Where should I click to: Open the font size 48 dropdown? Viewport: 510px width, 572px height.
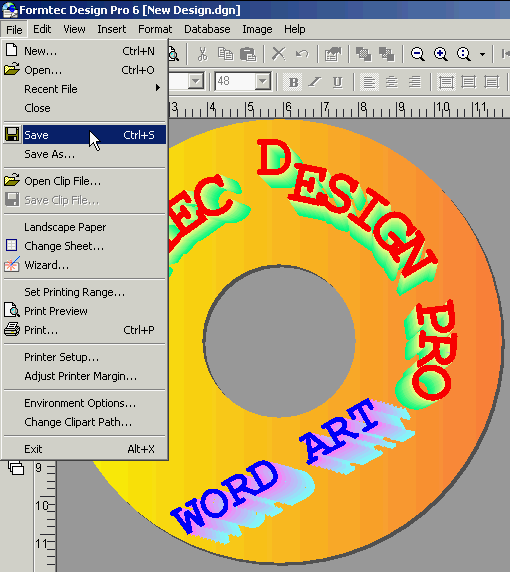point(263,81)
